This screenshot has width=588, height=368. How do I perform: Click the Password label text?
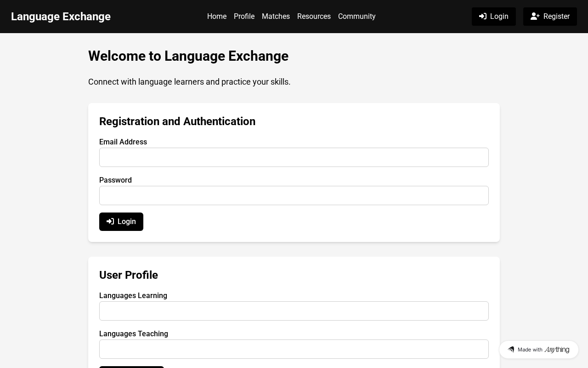click(x=115, y=180)
